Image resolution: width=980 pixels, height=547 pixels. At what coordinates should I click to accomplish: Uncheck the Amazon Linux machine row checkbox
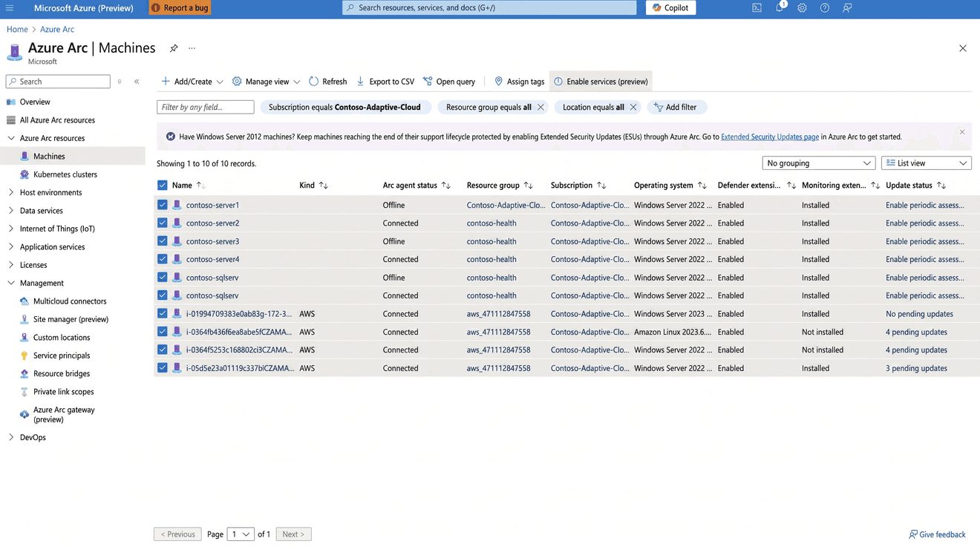163,332
